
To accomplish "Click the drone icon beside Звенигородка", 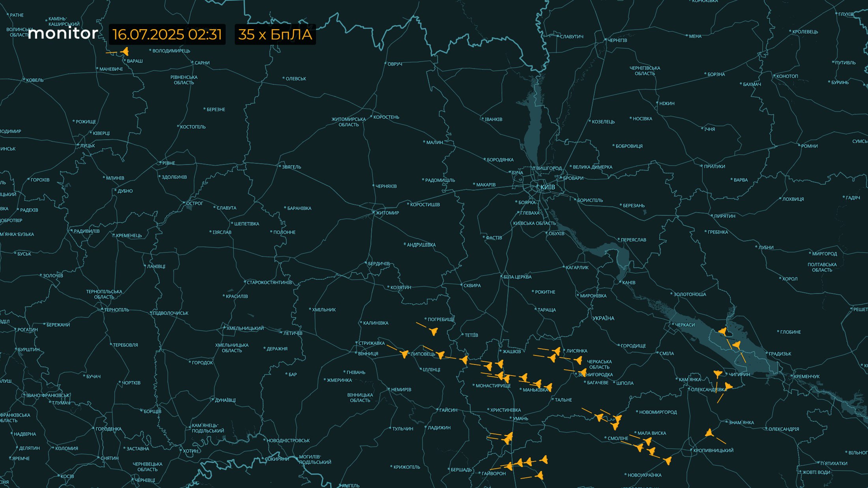I will point(583,372).
